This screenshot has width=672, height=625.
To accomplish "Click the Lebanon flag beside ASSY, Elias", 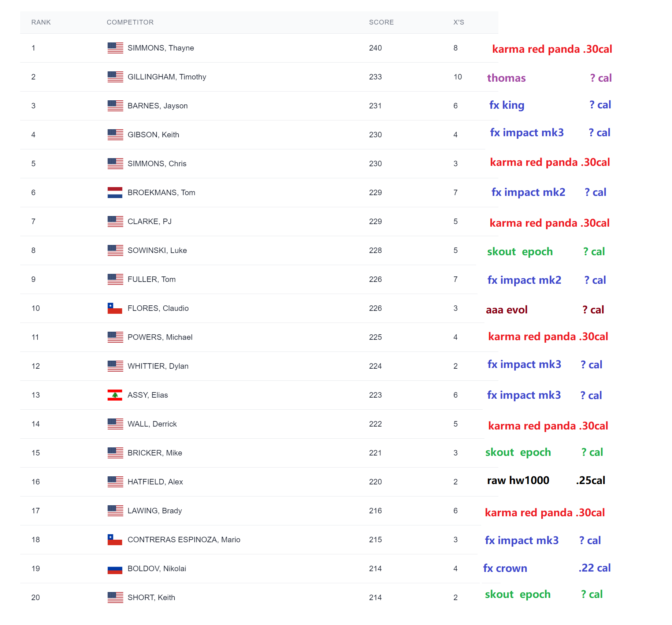I will [x=115, y=395].
